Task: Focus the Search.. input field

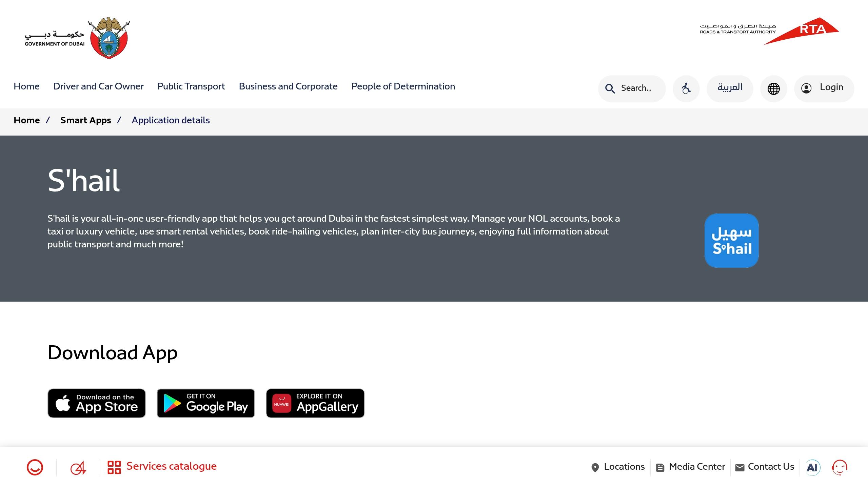Action: (x=632, y=88)
